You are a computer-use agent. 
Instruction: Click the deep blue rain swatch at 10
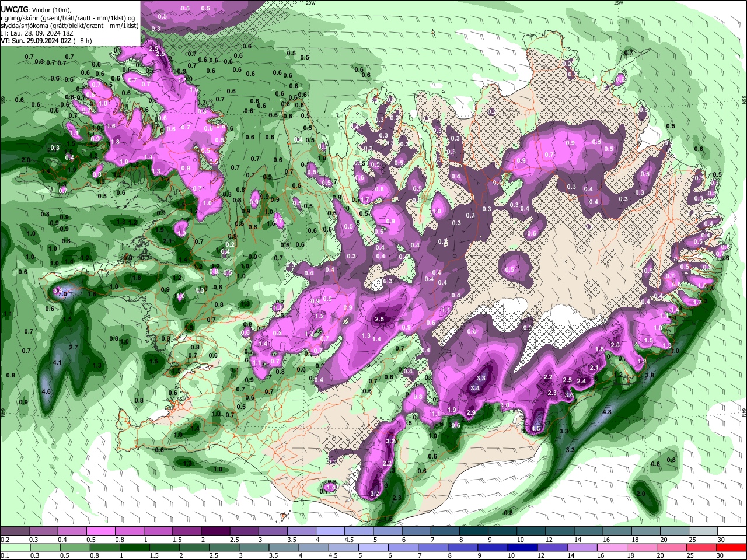coord(523,547)
